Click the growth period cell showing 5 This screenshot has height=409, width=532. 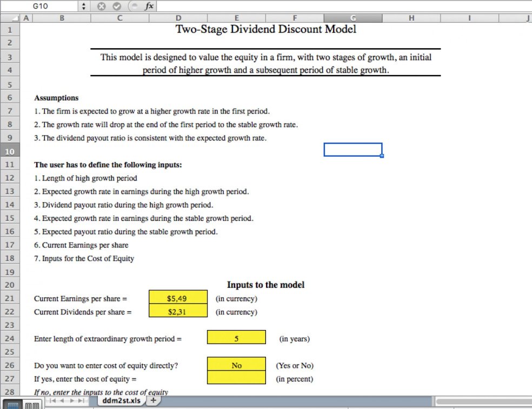point(236,337)
